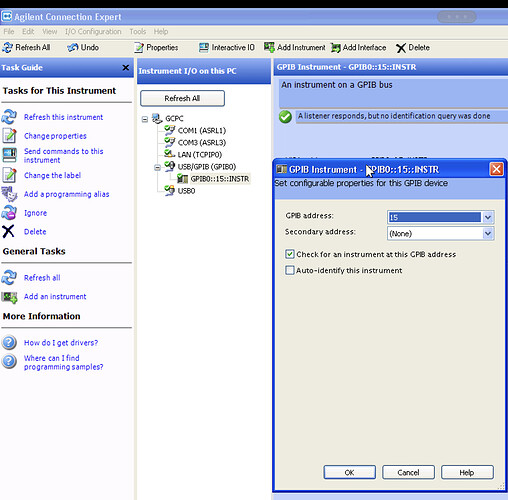Image resolution: width=508 pixels, height=500 pixels.
Task: Click the Add a programming alias icon
Action: pos(9,194)
